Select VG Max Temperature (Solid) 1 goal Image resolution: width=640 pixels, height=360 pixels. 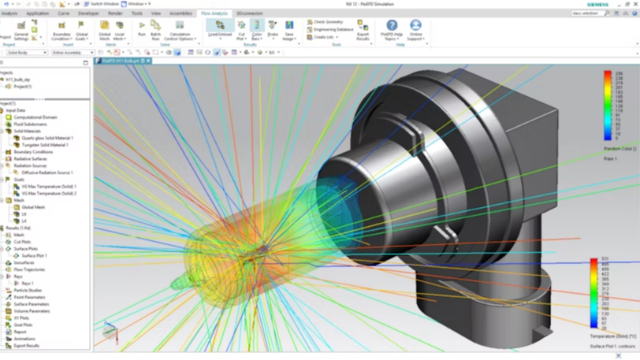49,187
